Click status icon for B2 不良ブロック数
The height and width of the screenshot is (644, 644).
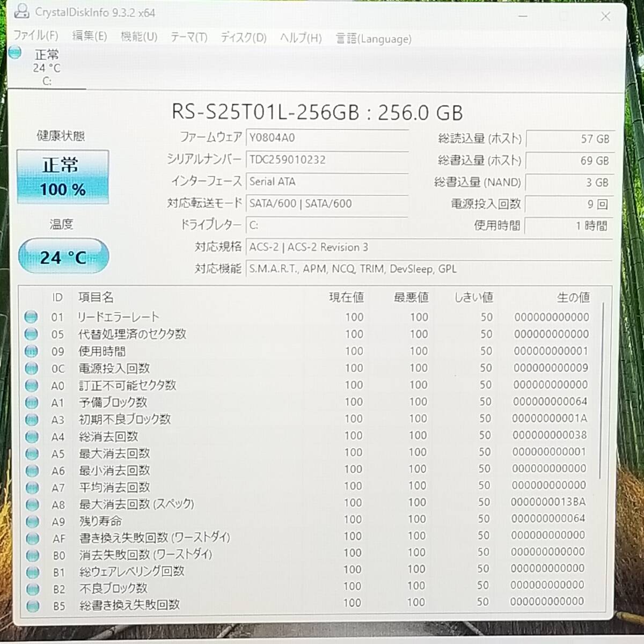tap(33, 589)
